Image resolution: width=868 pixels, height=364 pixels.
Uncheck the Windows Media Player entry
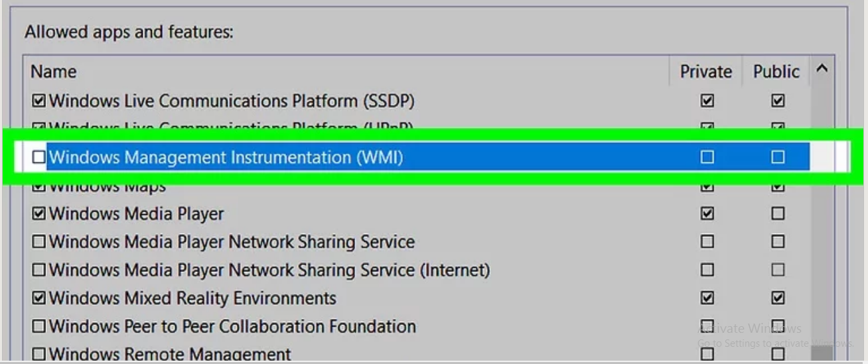(x=39, y=213)
